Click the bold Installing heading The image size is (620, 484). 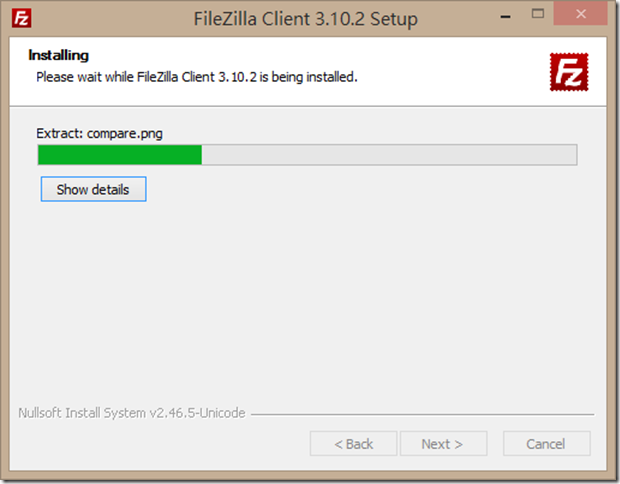(x=59, y=55)
